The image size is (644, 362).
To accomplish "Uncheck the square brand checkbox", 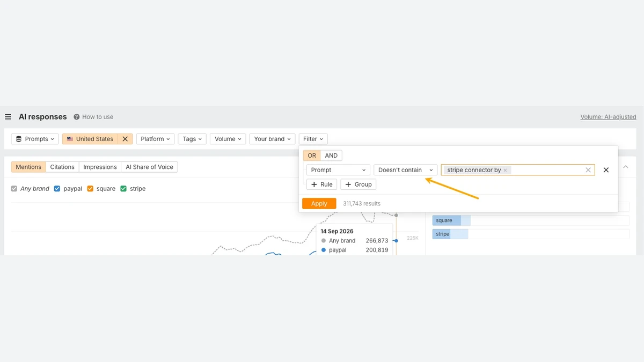I will coord(90,189).
